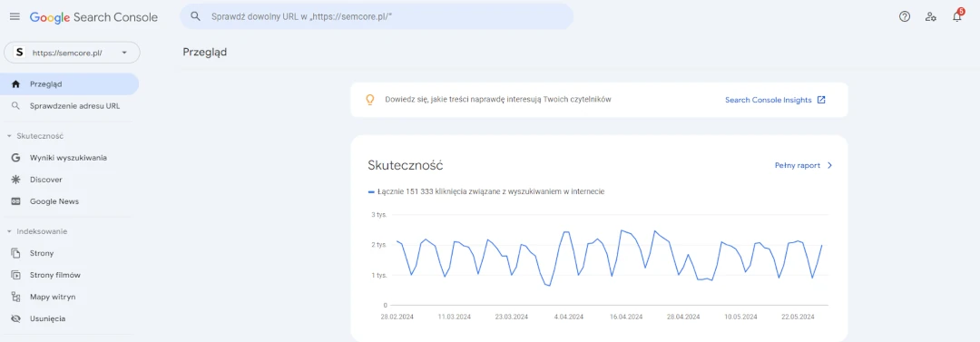The width and height of the screenshot is (980, 342).
Task: Click the search magnifier icon in URL bar
Action: tap(196, 17)
